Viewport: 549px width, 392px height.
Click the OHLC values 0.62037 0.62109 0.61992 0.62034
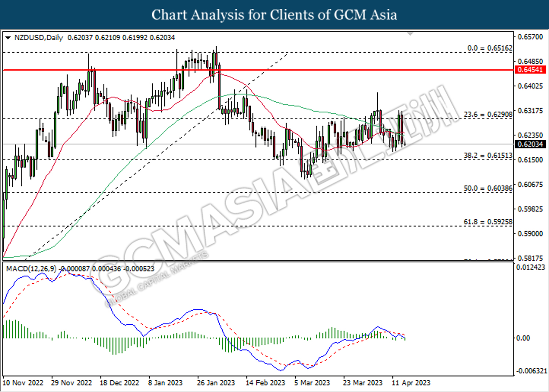tap(121, 38)
